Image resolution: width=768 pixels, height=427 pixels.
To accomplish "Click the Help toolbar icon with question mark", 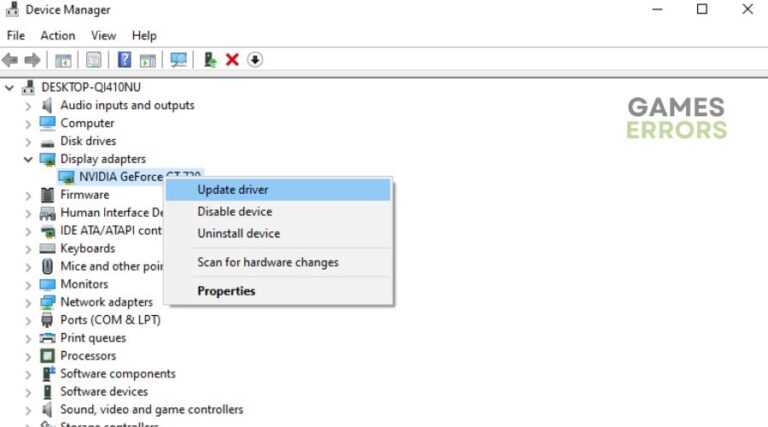I will point(125,60).
